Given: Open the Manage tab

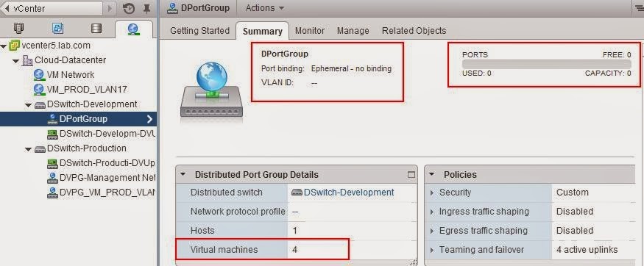Looking at the screenshot, I should (353, 31).
